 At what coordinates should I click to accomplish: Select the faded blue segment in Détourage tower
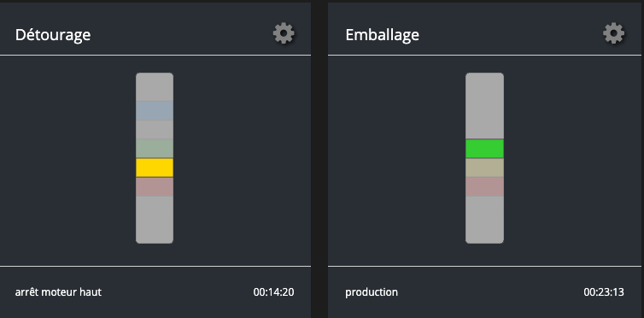coord(155,111)
